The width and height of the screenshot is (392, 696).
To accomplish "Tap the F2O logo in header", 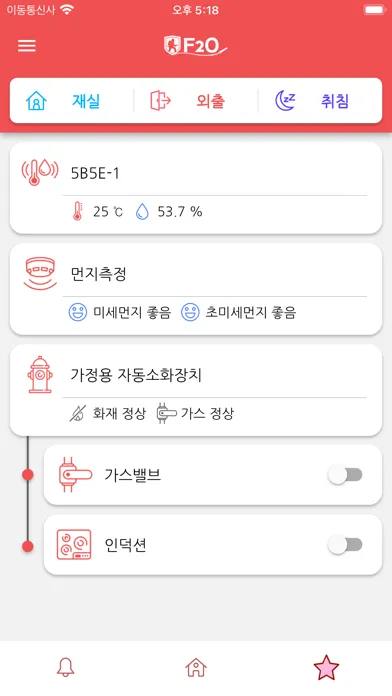I will click(x=195, y=45).
